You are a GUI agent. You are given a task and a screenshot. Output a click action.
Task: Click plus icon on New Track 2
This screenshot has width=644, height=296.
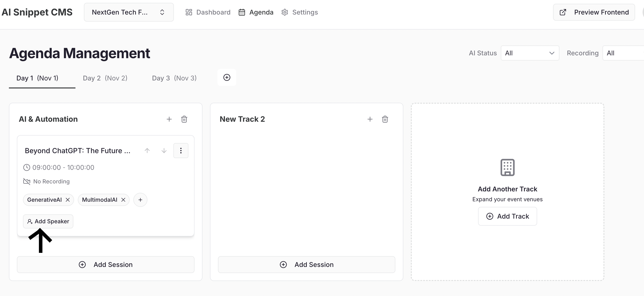pyautogui.click(x=370, y=119)
